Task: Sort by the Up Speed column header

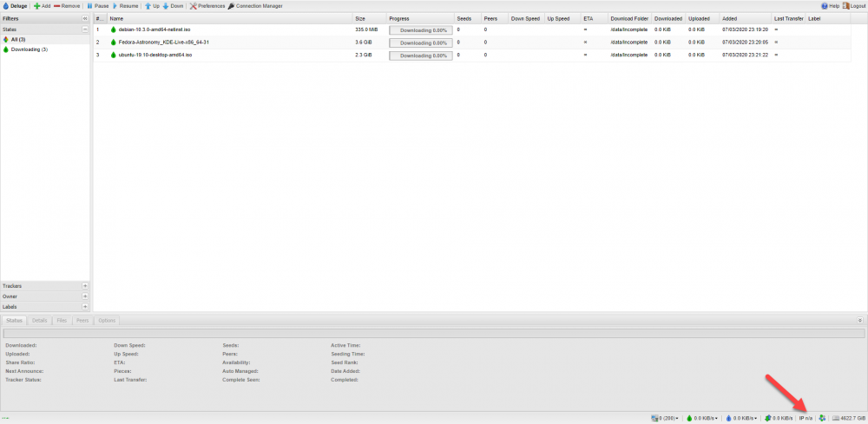Action: click(x=563, y=19)
